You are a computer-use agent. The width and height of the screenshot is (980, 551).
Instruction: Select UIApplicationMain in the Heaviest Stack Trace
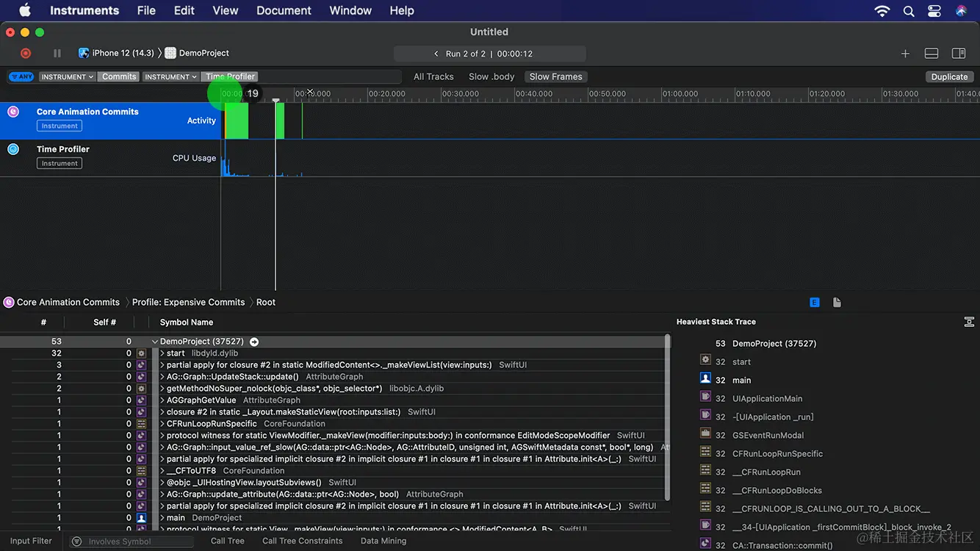click(x=767, y=399)
